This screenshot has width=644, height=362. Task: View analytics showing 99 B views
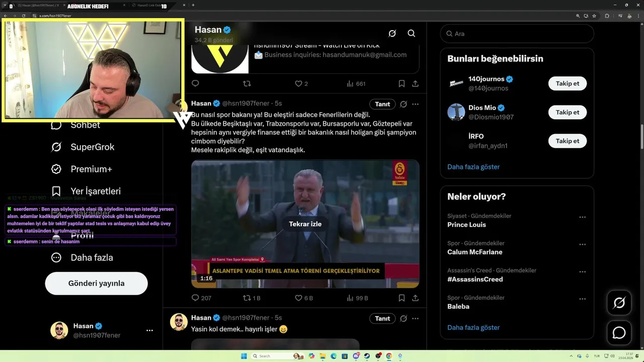pos(357,298)
